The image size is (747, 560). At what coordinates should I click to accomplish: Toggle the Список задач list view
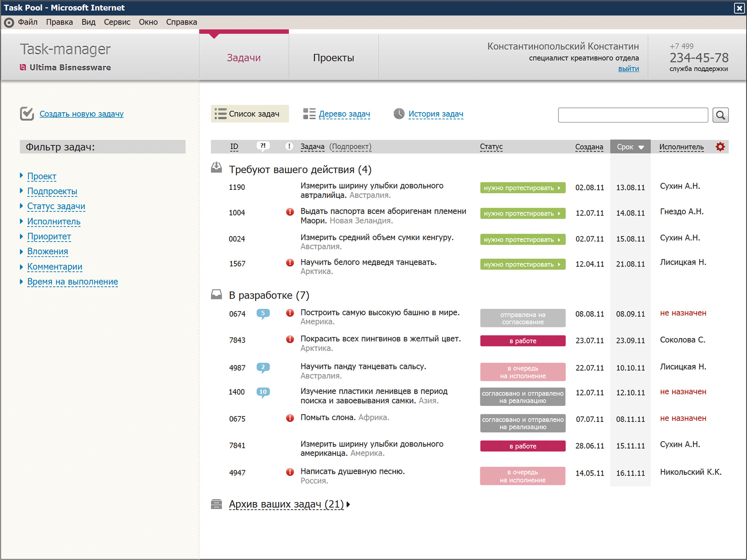[x=249, y=114]
